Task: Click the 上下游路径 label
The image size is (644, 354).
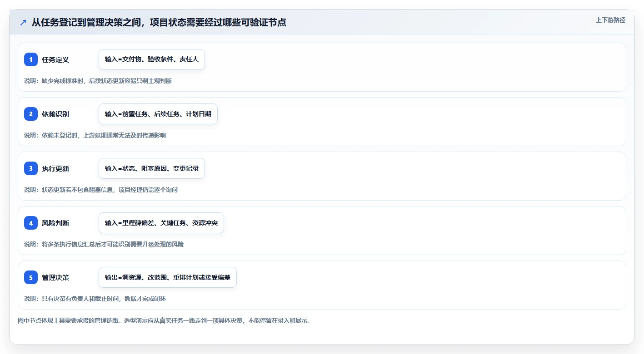Action: (610, 20)
